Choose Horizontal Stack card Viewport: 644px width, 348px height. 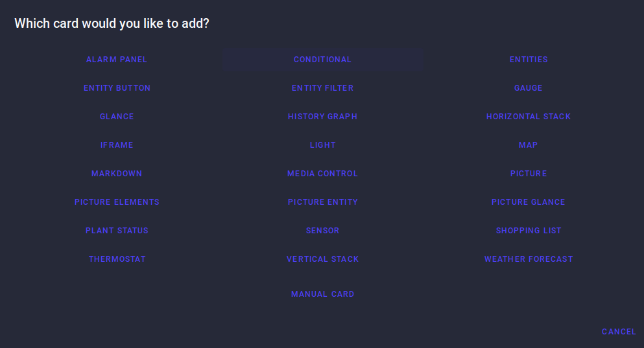tap(528, 117)
